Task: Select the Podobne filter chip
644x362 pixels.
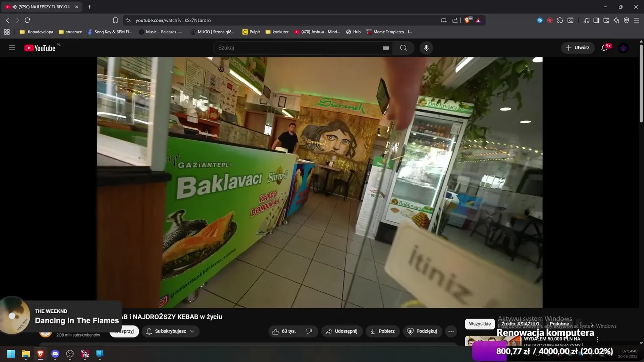Action: [x=559, y=324]
